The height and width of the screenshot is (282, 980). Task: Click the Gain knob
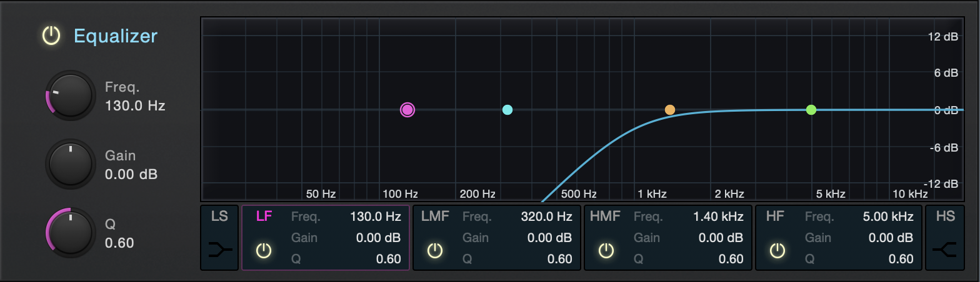(71, 165)
